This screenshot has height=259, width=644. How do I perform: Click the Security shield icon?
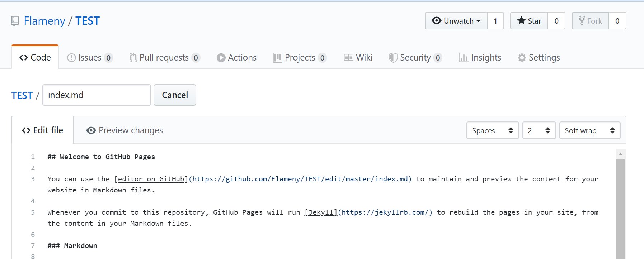pyautogui.click(x=393, y=58)
